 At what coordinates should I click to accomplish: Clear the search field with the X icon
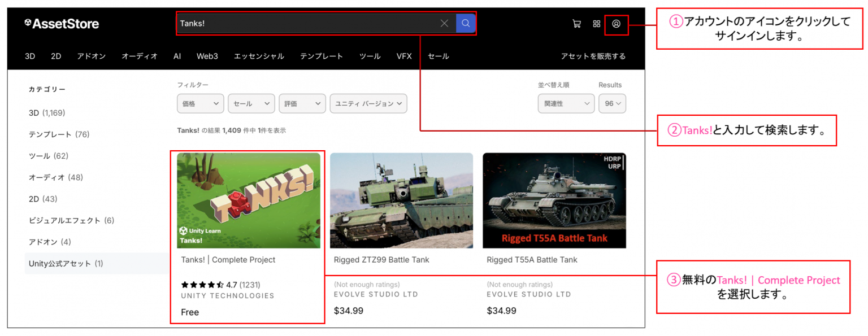coord(444,23)
